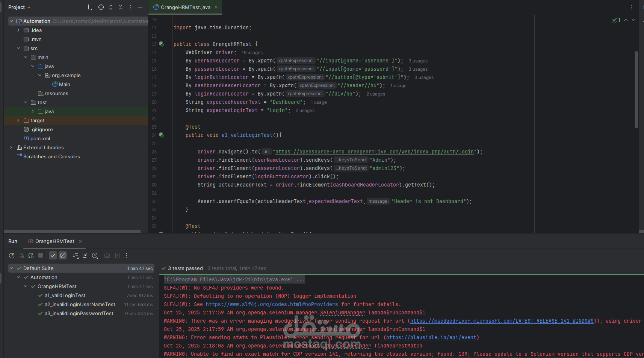Toggle Show Passed tests checkmark button

[x=53, y=255]
